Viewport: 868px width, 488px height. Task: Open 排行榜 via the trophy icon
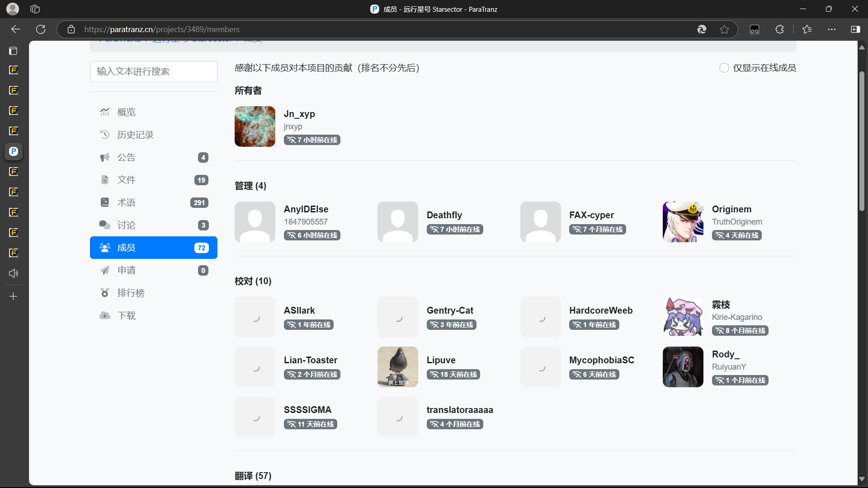click(x=105, y=292)
